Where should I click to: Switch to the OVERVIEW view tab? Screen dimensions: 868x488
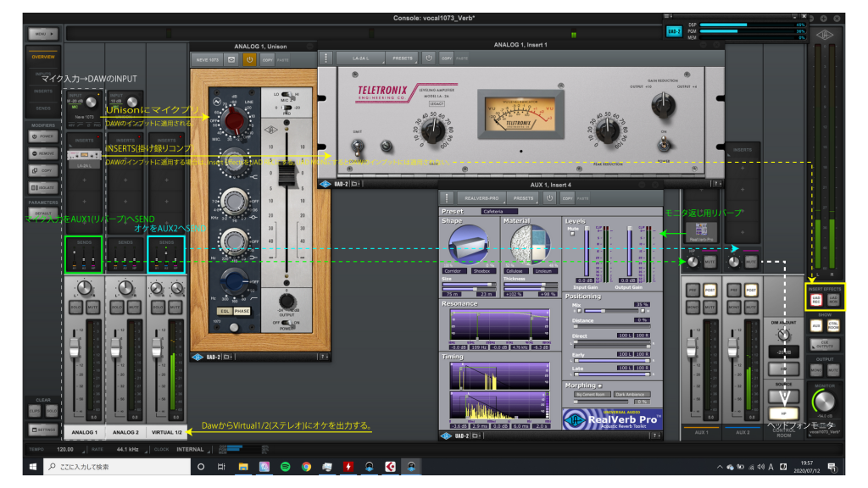point(42,57)
